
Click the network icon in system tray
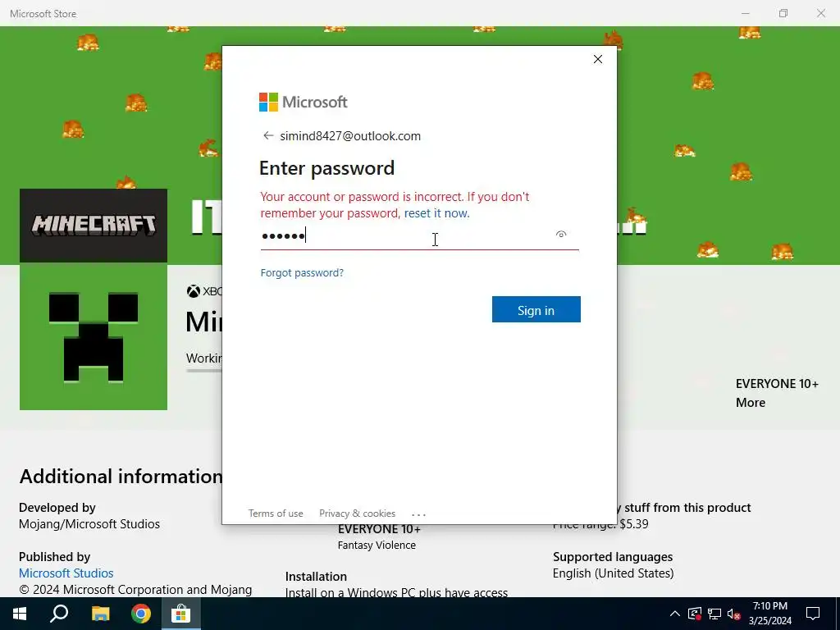click(714, 614)
